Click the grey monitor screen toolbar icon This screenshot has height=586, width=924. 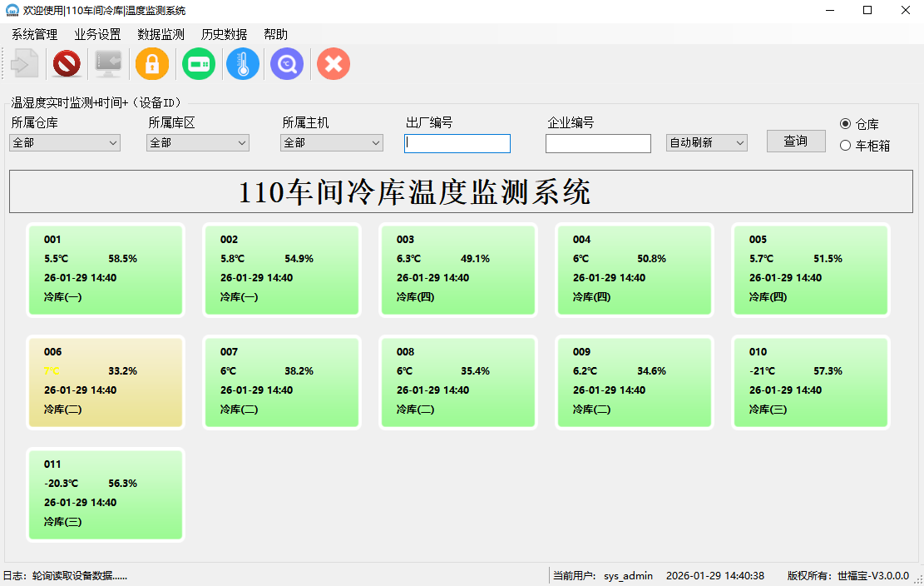pyautogui.click(x=108, y=64)
